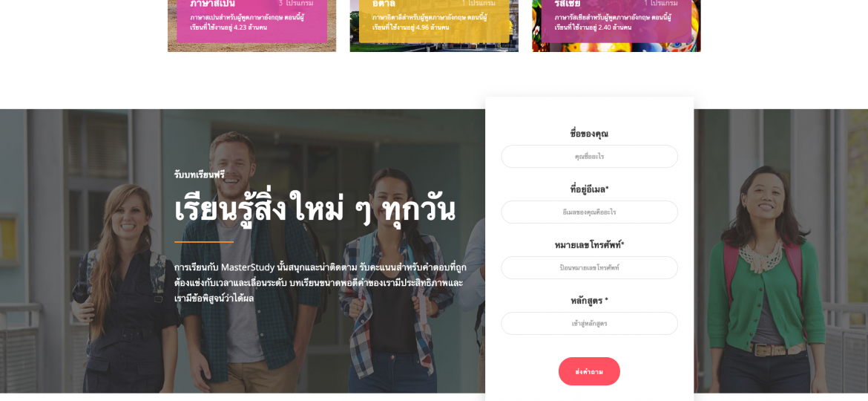Click the '1 โปรแกรม' count on the Russian card
Screen dimensions: 868x401
click(660, 3)
